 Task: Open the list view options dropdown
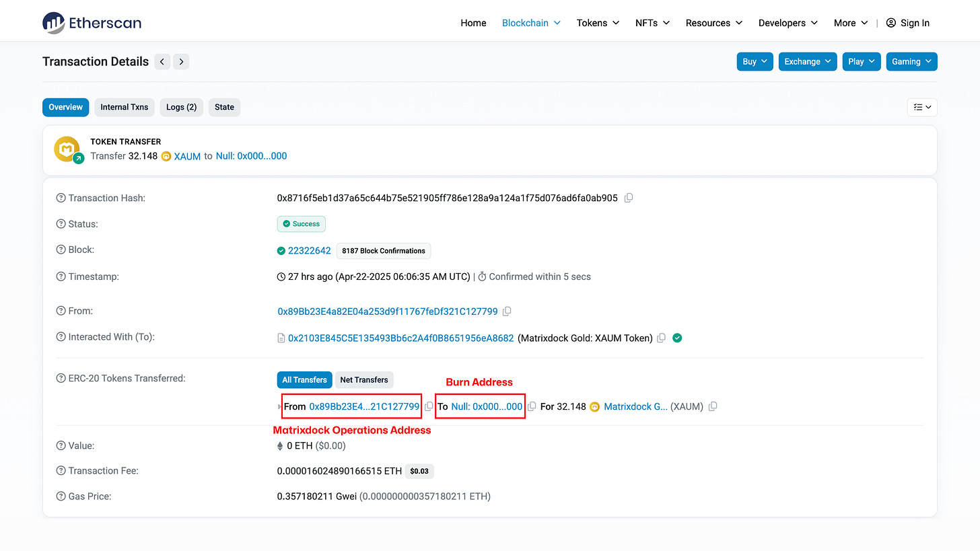coord(922,107)
